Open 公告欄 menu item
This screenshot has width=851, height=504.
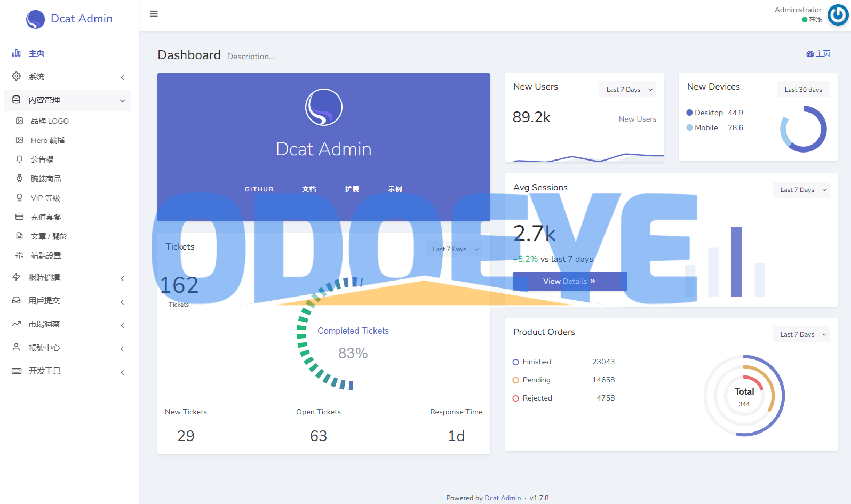pyautogui.click(x=67, y=159)
